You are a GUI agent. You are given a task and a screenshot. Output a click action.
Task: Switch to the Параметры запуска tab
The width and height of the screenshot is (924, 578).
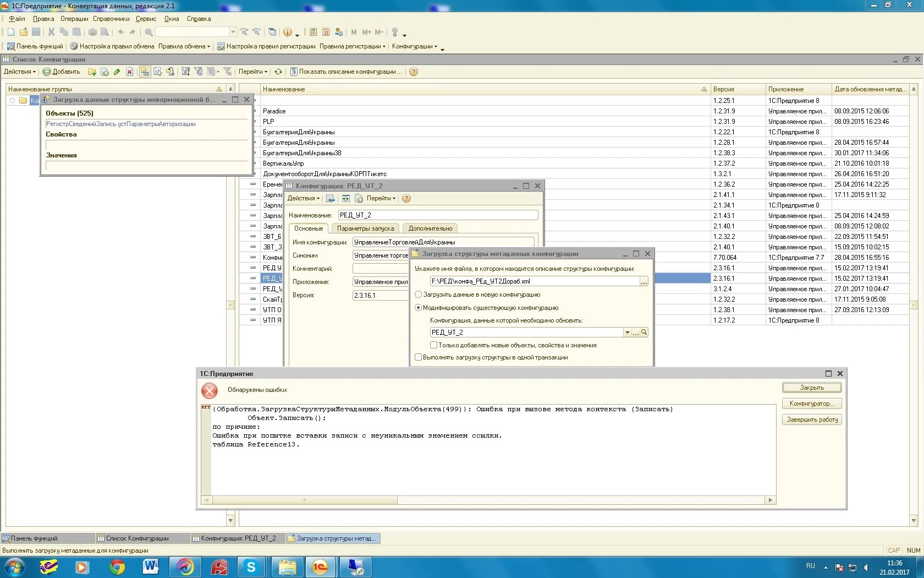tap(366, 228)
